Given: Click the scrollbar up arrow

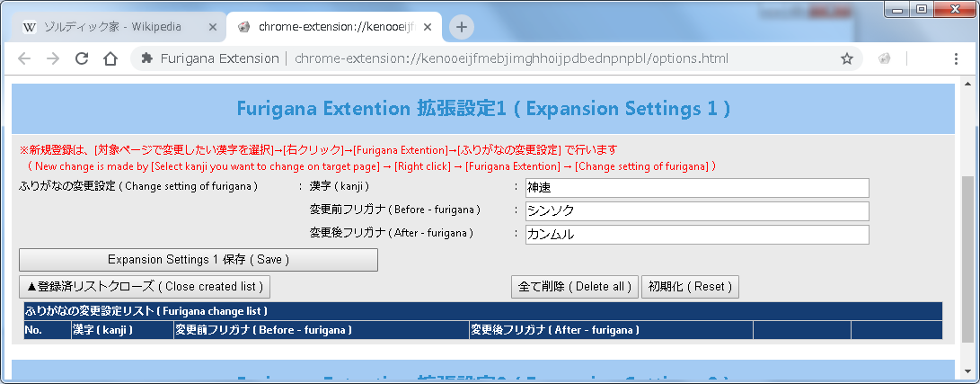Looking at the screenshot, I should tap(967, 85).
